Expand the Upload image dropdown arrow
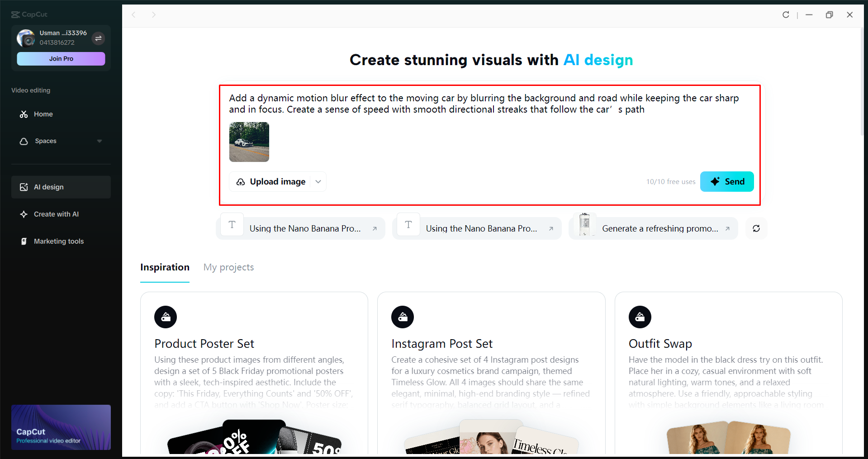This screenshot has width=868, height=459. pyautogui.click(x=318, y=181)
